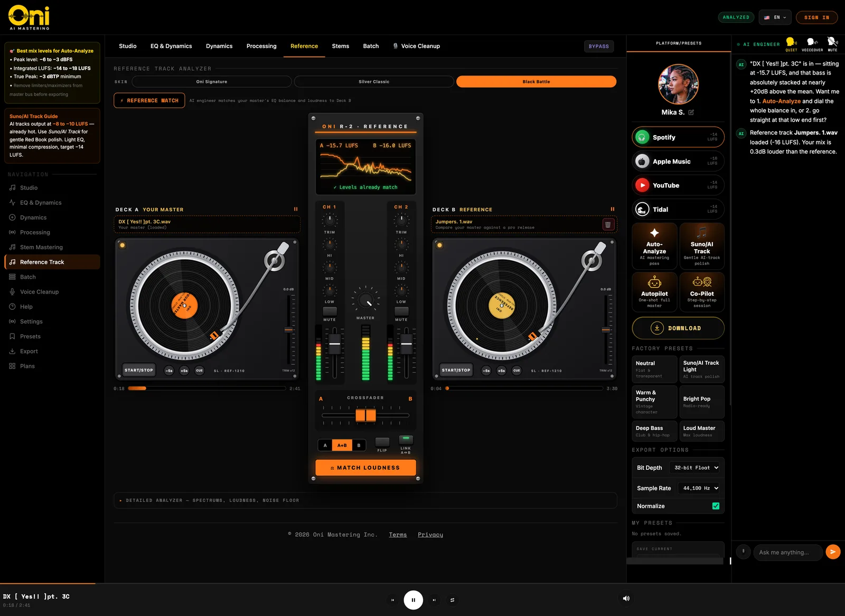Skip to next track in player bar
Screen dimensions: 845x616
[x=434, y=600]
